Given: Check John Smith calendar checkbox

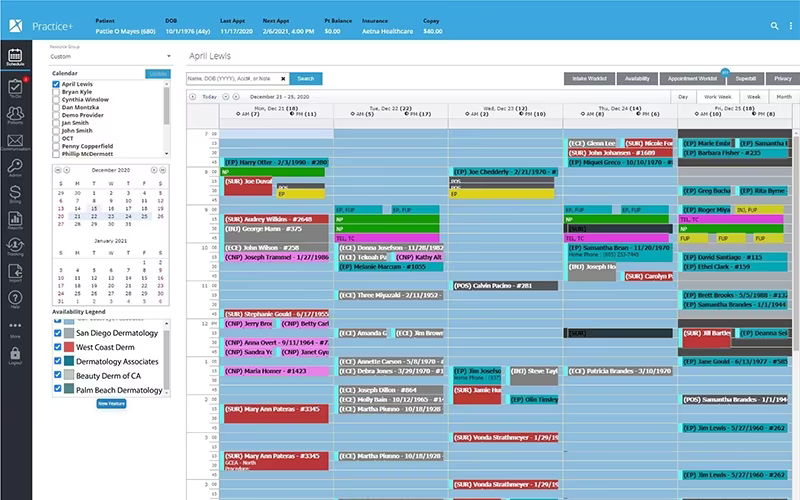Looking at the screenshot, I should pyautogui.click(x=56, y=131).
